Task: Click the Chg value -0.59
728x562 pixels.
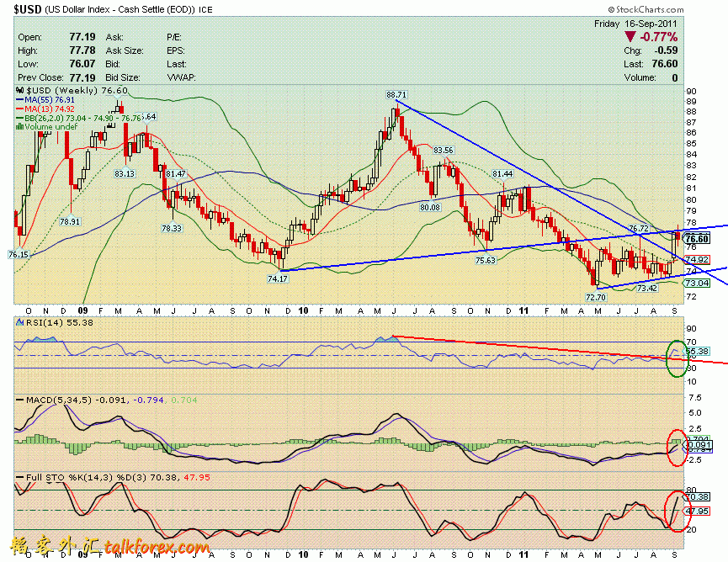Action: tap(666, 50)
